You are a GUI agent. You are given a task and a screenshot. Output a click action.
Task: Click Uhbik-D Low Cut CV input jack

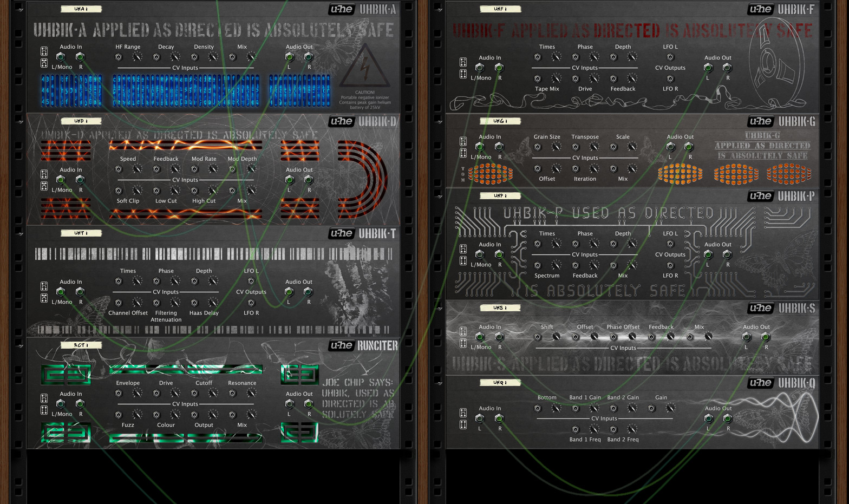pyautogui.click(x=156, y=191)
